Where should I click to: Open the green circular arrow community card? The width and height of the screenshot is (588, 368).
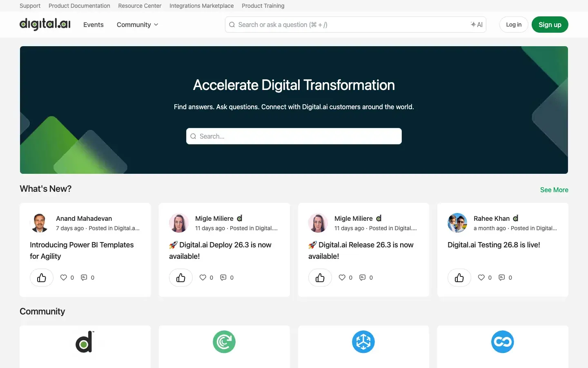(224, 347)
